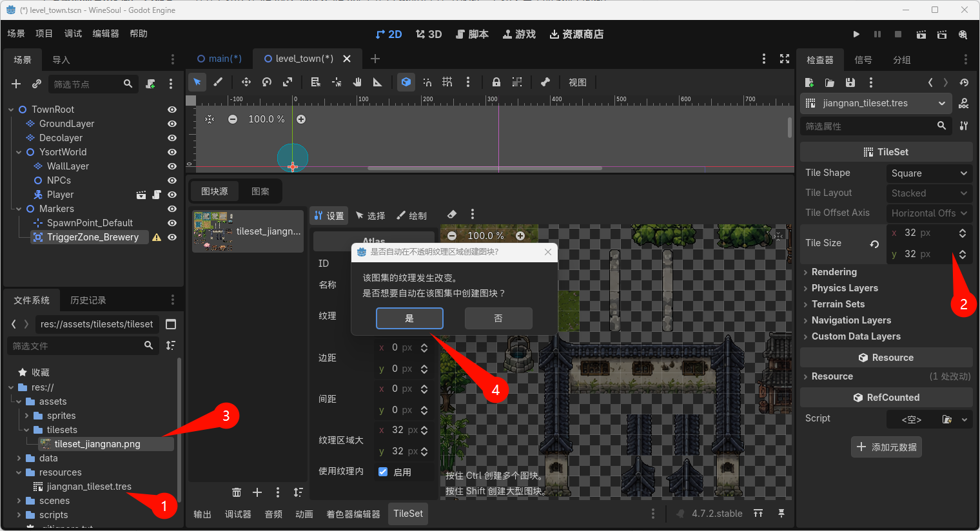Click 否 in the dialog

click(x=498, y=318)
